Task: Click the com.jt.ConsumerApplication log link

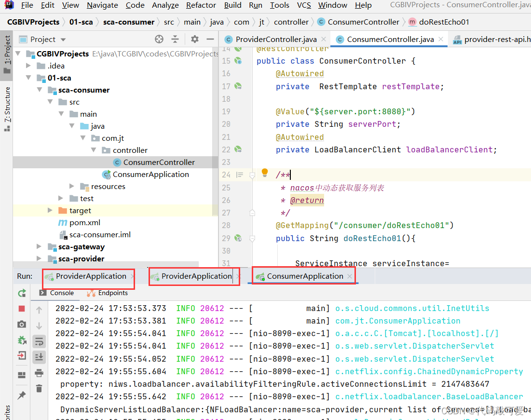Action: 397,321
